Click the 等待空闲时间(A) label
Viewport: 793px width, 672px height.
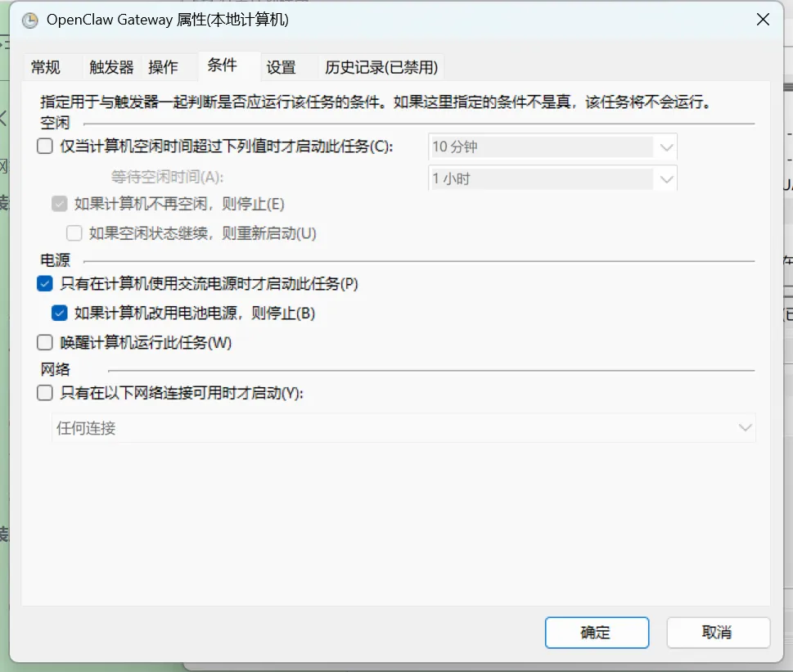(168, 177)
